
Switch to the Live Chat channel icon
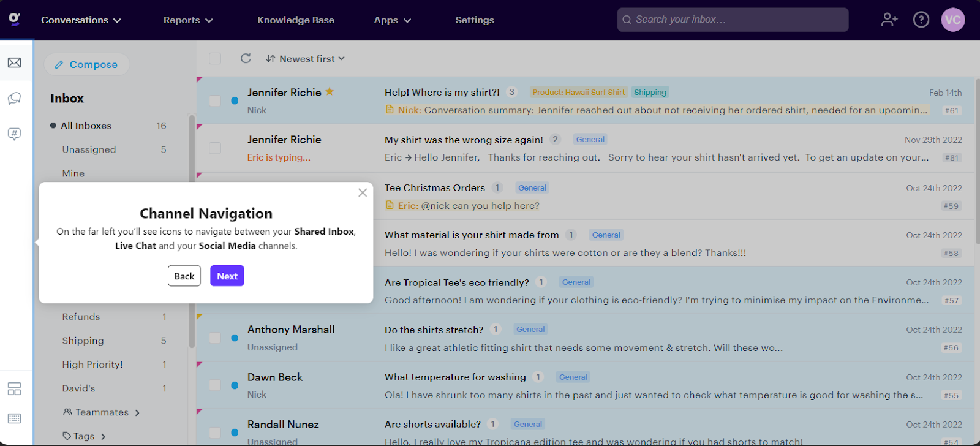tap(14, 99)
